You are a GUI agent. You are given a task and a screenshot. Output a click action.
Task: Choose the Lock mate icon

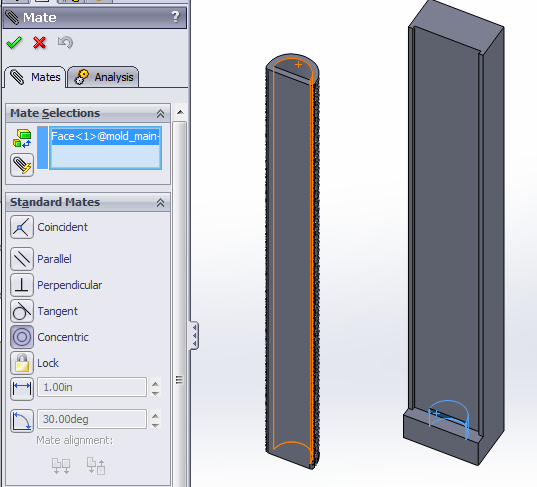pos(22,363)
